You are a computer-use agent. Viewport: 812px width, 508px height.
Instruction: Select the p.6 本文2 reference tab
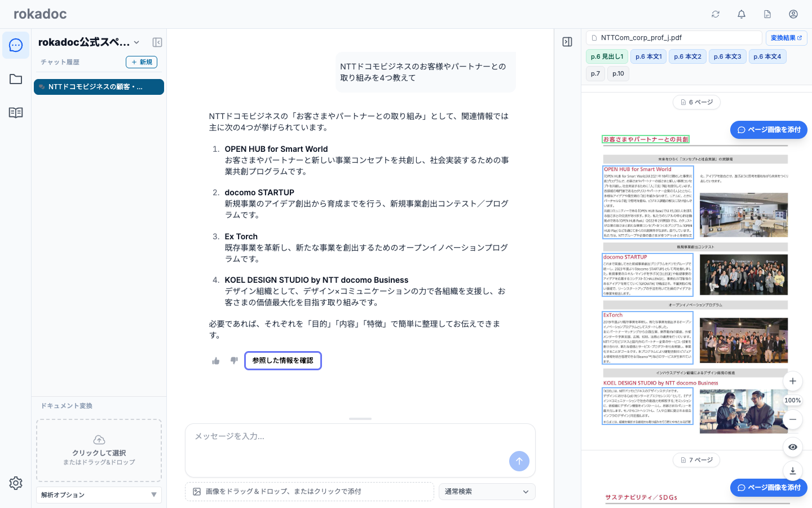(687, 56)
